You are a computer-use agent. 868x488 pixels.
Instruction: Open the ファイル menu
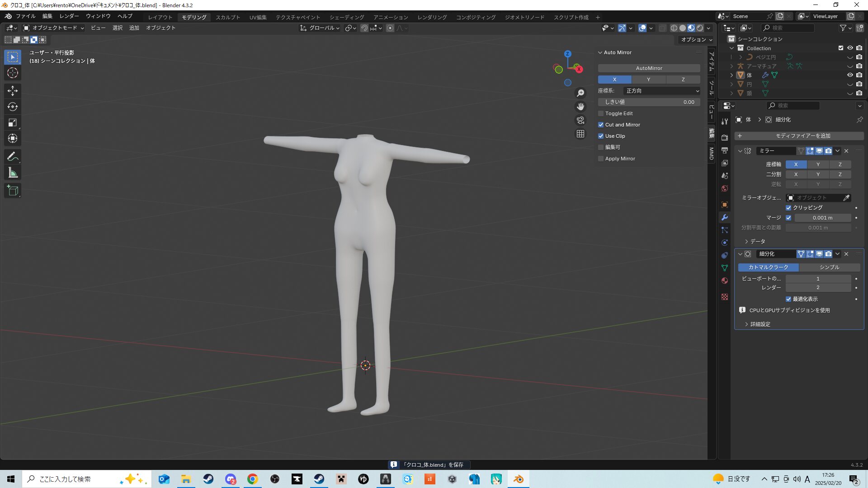click(x=25, y=16)
